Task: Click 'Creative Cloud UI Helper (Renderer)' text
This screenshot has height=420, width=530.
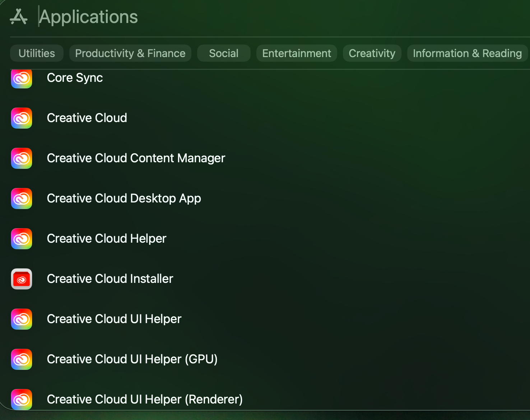Action: [145, 400]
